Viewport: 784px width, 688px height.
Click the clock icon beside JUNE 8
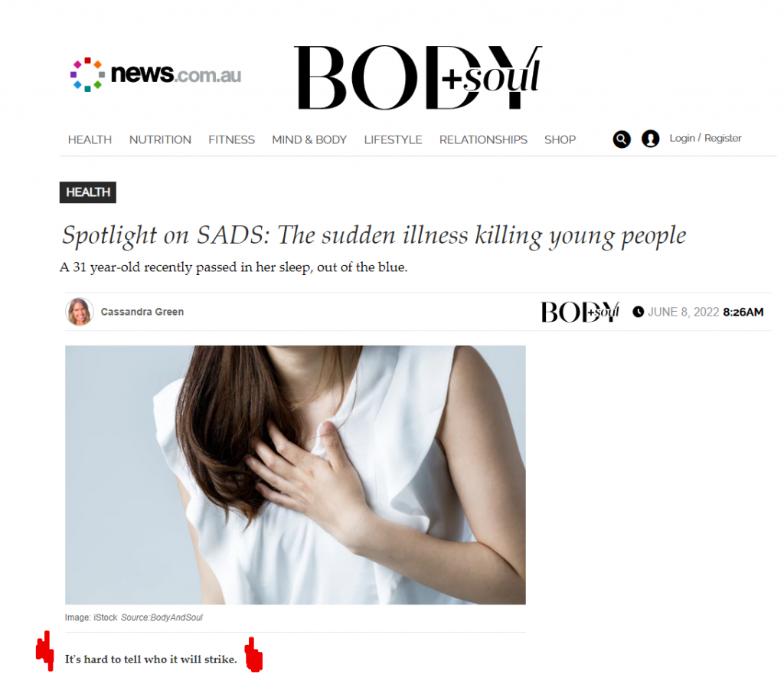638,312
